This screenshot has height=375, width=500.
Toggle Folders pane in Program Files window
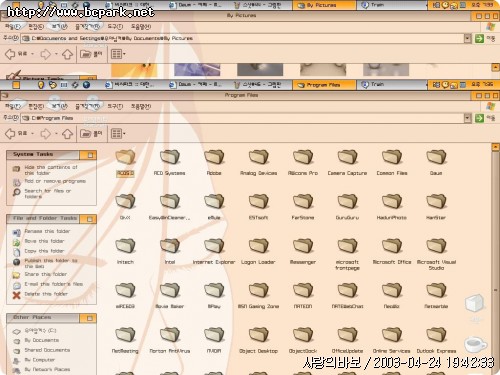(x=91, y=134)
